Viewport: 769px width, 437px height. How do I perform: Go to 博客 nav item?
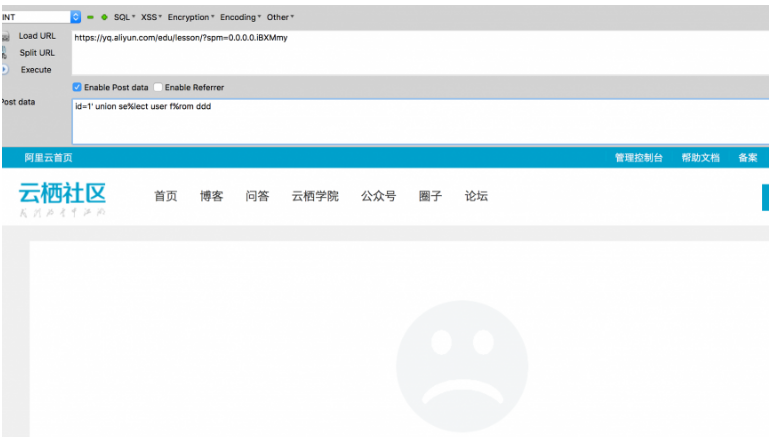[x=211, y=196]
